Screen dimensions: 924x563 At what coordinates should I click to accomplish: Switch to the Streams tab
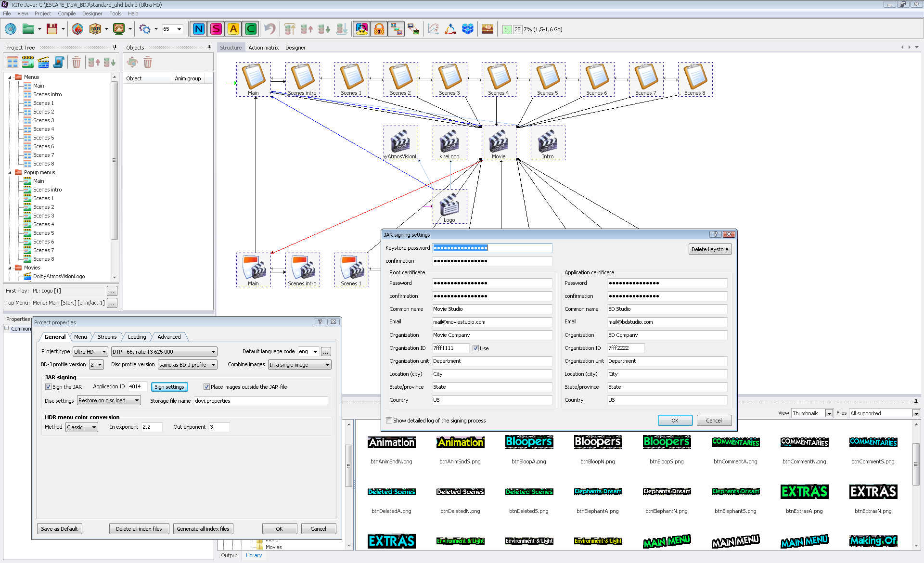[107, 337]
